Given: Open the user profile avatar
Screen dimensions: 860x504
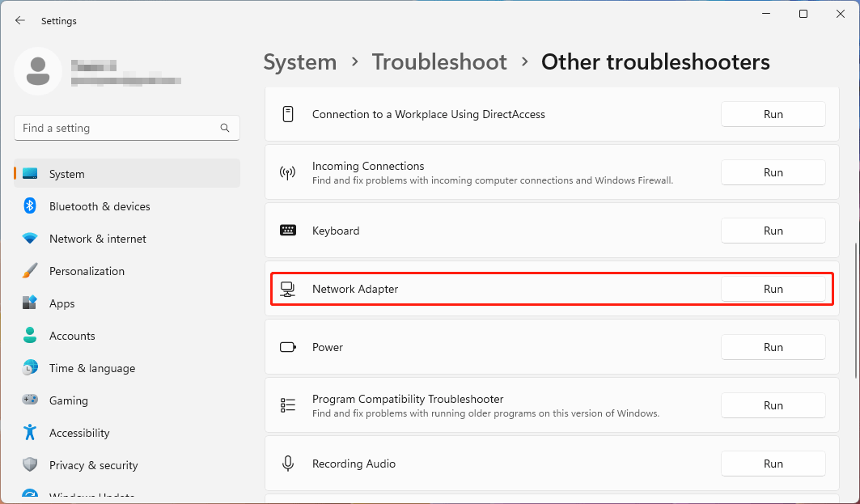Looking at the screenshot, I should [x=38, y=71].
